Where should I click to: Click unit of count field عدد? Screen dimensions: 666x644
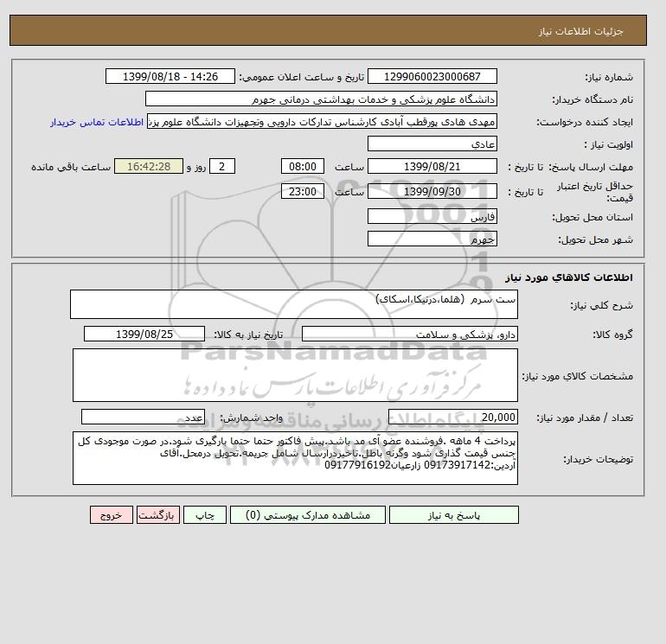click(143, 417)
